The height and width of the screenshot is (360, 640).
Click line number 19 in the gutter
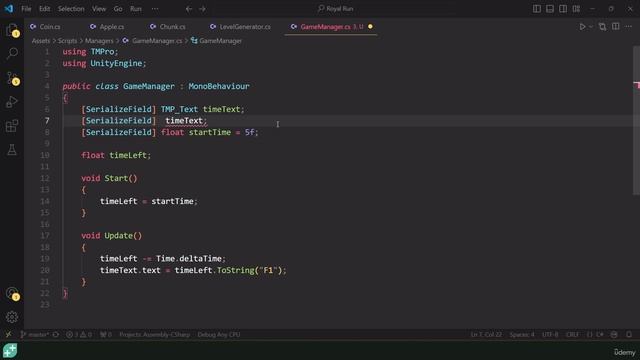click(45, 258)
